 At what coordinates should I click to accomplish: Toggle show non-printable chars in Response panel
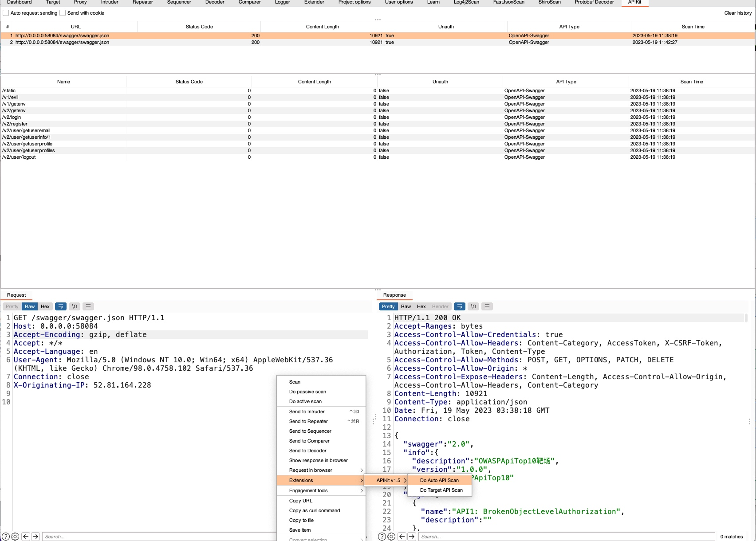(473, 306)
